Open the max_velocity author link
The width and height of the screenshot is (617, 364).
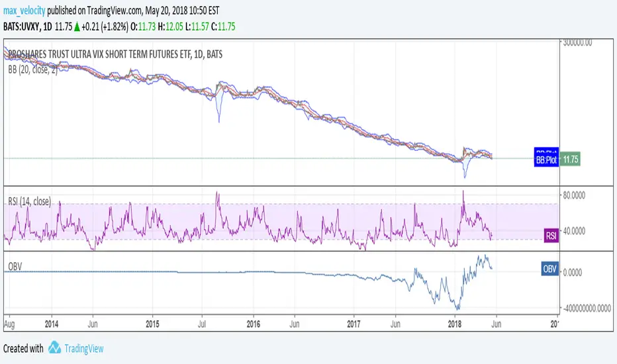(24, 11)
